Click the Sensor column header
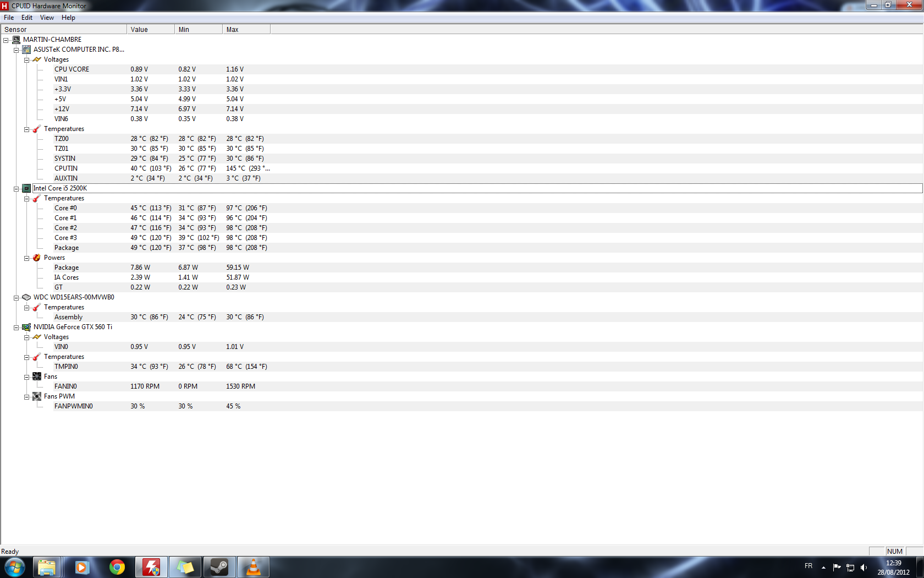Viewport: 924px width, 578px height. tap(64, 29)
